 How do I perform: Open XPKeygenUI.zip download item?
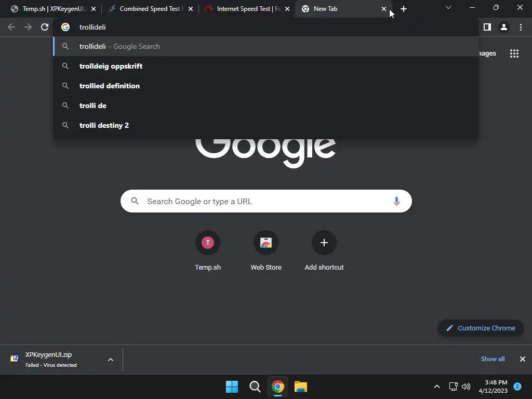click(x=51, y=360)
